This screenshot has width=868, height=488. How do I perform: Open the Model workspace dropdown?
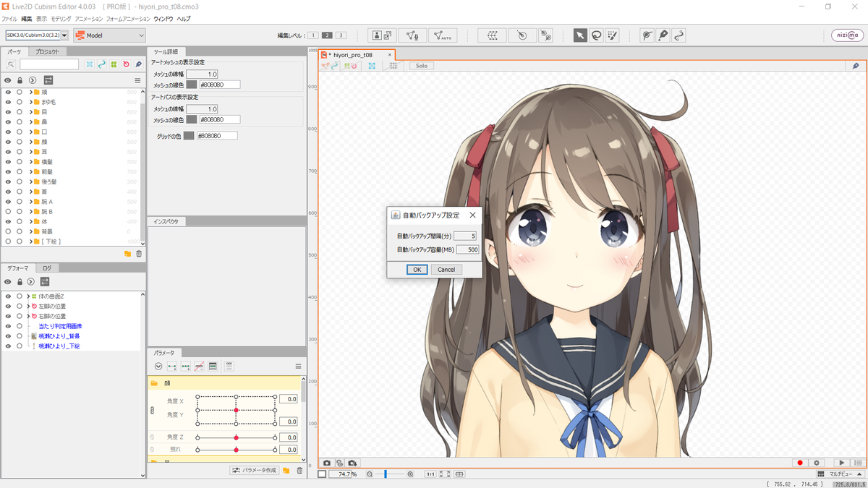109,35
